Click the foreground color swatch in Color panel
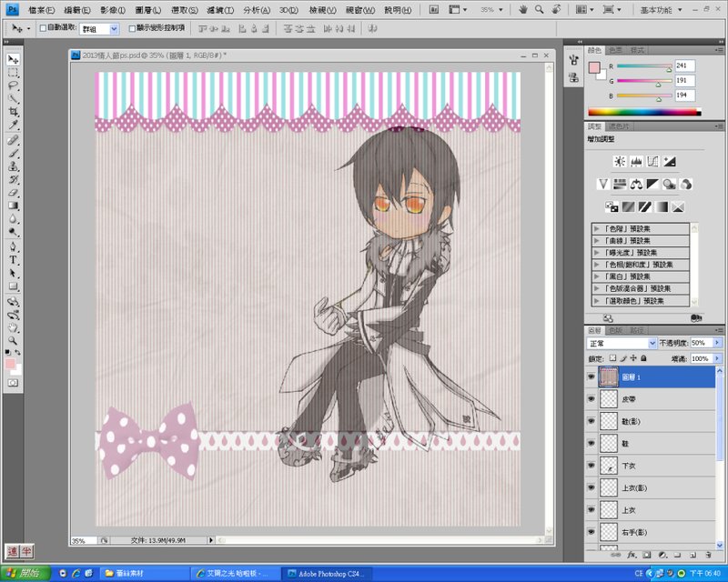This screenshot has height=582, width=728. [x=594, y=68]
